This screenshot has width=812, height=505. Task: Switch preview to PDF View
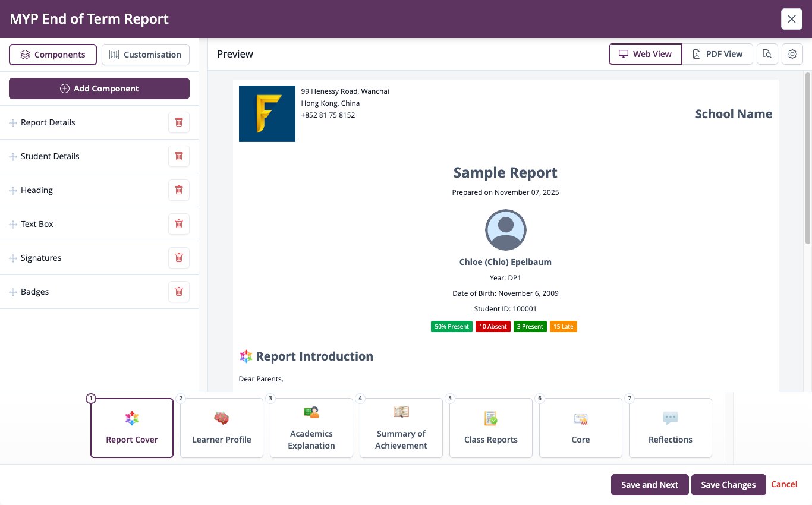coord(717,54)
